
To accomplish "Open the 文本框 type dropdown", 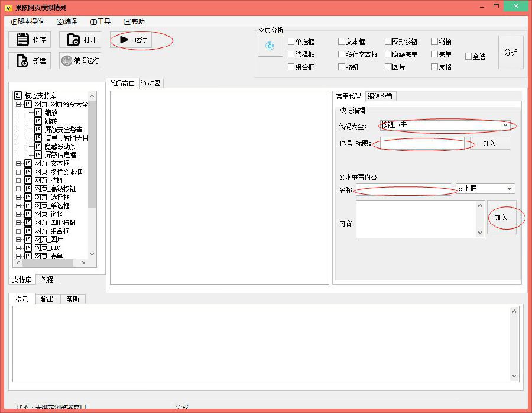I will pyautogui.click(x=510, y=189).
